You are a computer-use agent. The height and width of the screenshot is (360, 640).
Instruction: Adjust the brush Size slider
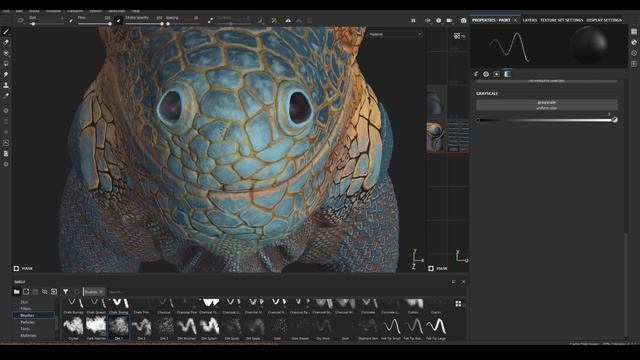[x=46, y=24]
